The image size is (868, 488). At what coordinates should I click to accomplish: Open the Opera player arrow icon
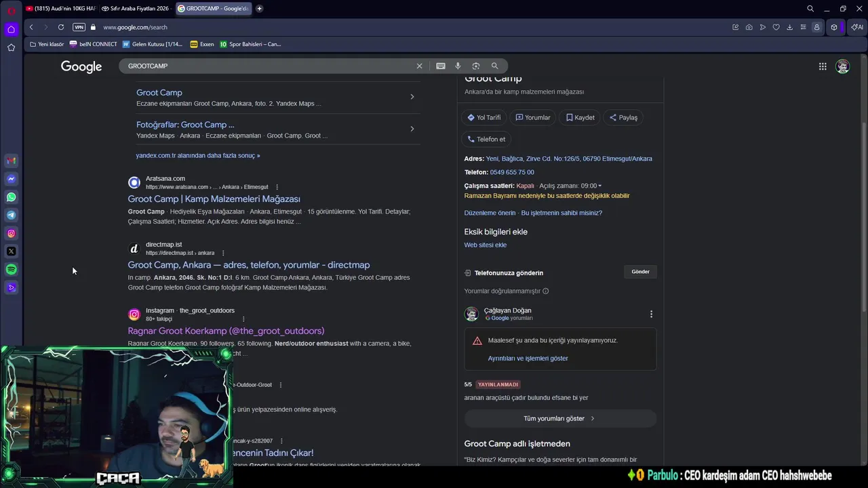762,27
